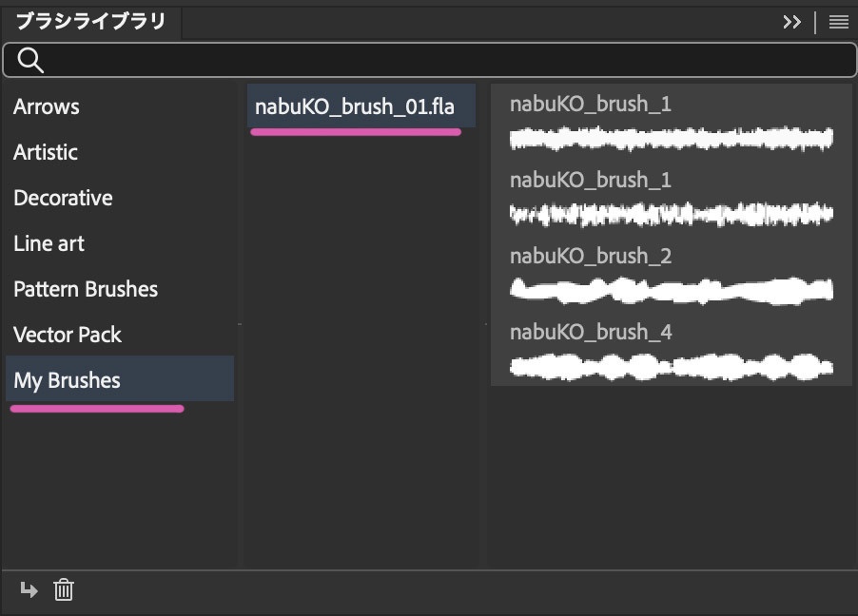
Task: Open the Brush Library panel options menu
Action: point(838,22)
